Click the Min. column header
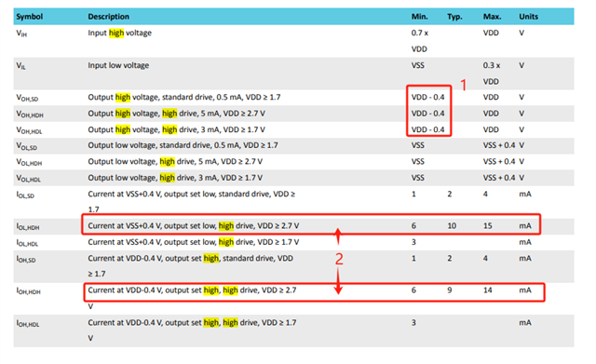Screen dimensions: 596x364 click(x=420, y=17)
